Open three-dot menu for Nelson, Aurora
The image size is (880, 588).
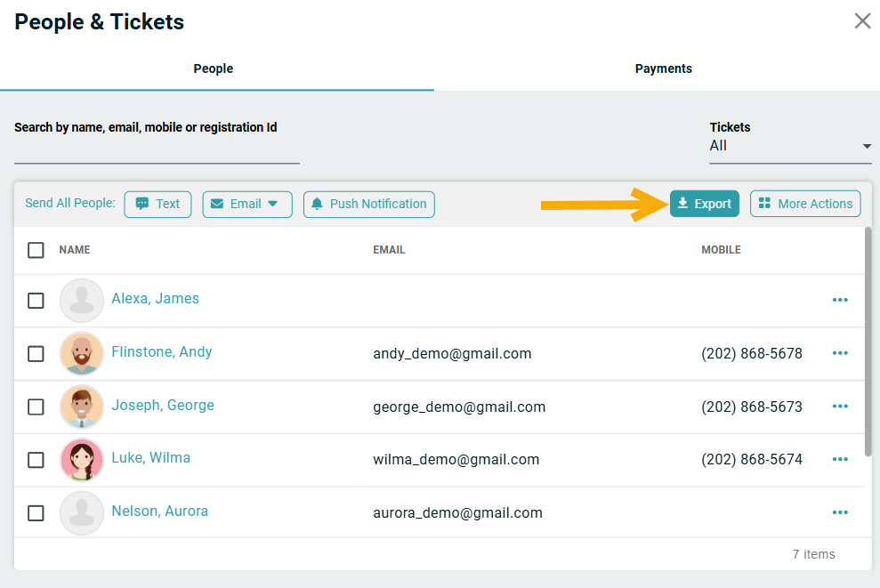[x=840, y=512]
